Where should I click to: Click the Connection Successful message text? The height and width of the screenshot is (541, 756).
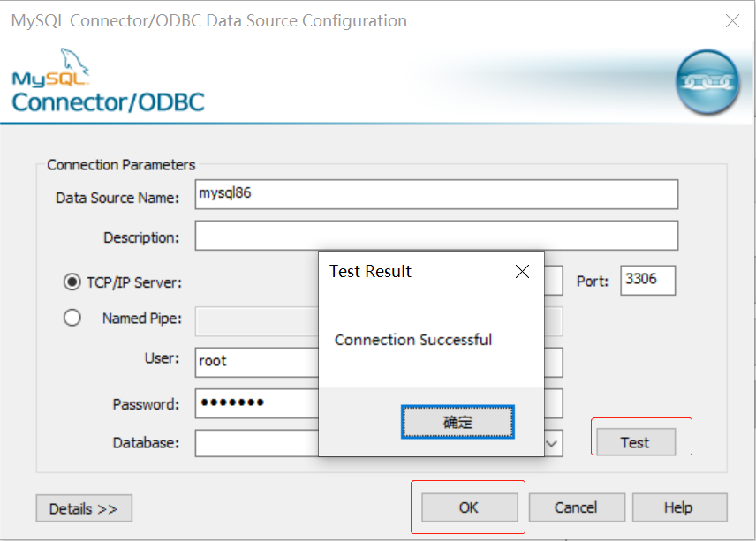pyautogui.click(x=412, y=340)
